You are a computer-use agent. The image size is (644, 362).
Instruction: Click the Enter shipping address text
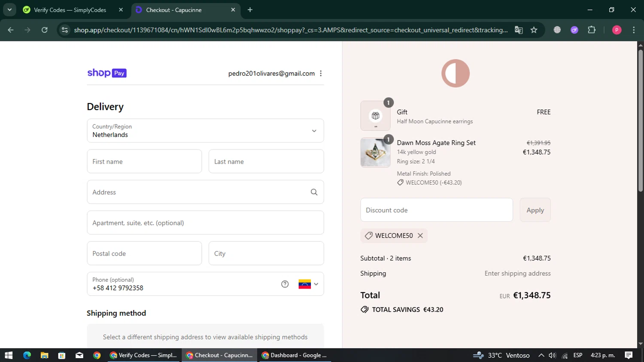517,274
